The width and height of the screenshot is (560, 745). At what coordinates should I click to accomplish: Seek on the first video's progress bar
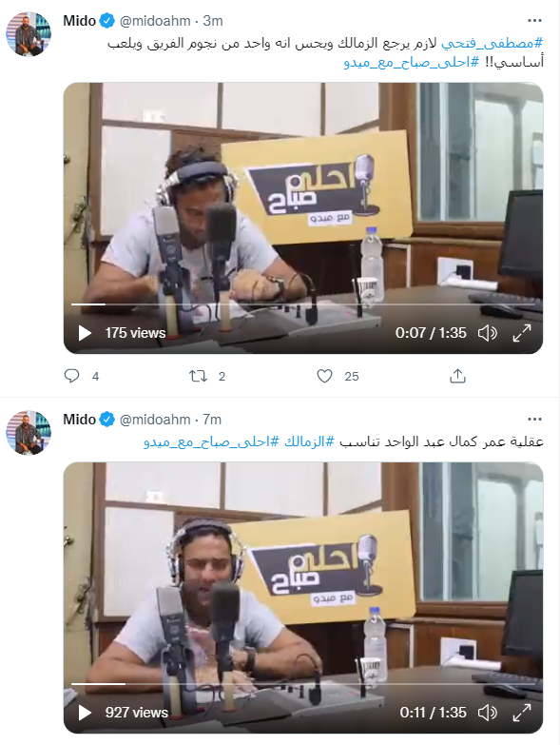(x=303, y=304)
